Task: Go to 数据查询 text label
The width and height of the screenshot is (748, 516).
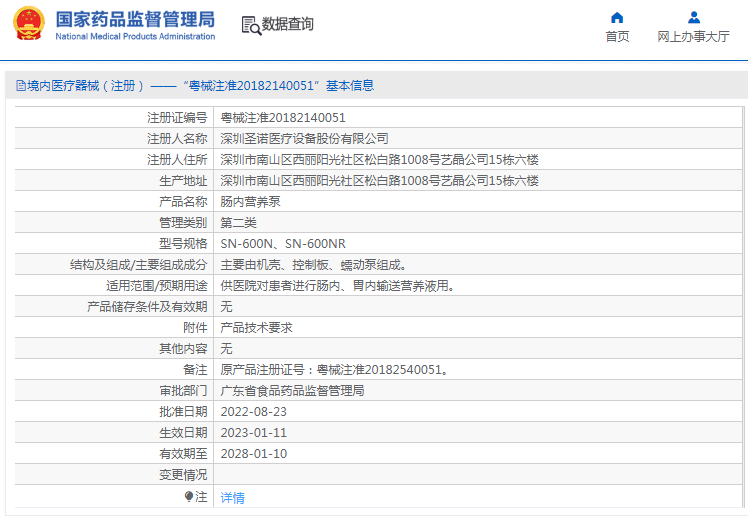Action: pos(288,25)
